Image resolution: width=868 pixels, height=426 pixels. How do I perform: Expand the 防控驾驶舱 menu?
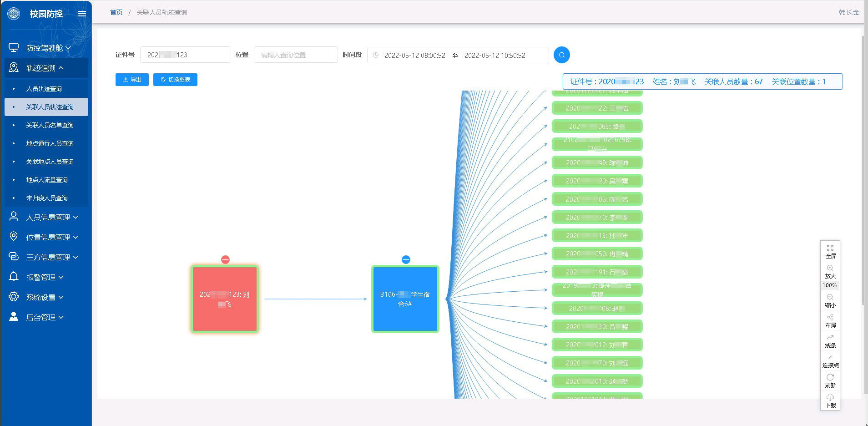tap(45, 48)
